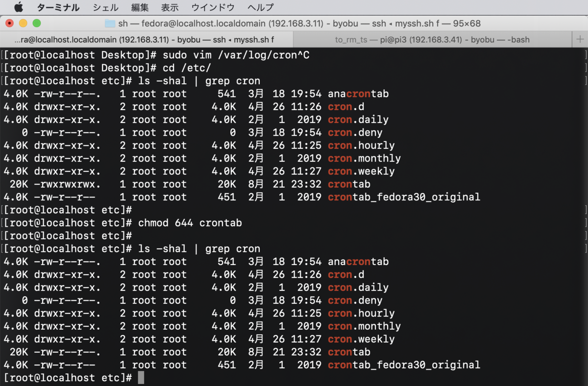Open the 編集 menu

pyautogui.click(x=140, y=7)
